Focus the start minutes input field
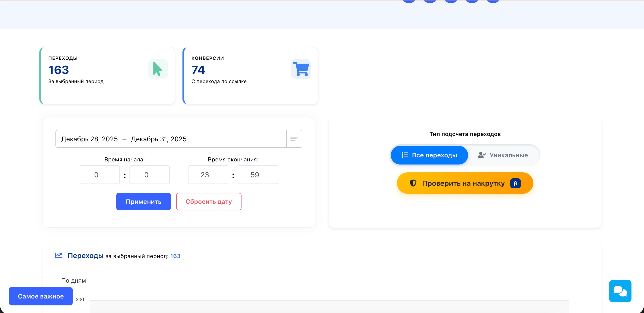 (x=150, y=175)
